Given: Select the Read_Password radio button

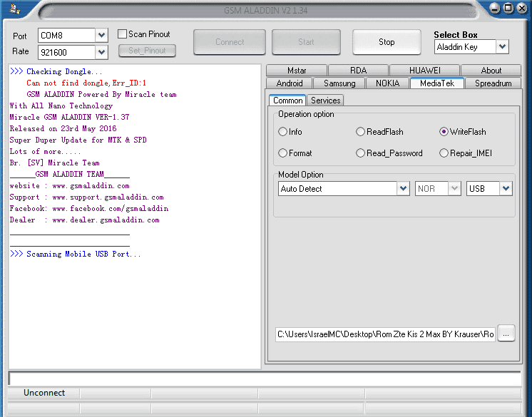Looking at the screenshot, I should point(360,153).
